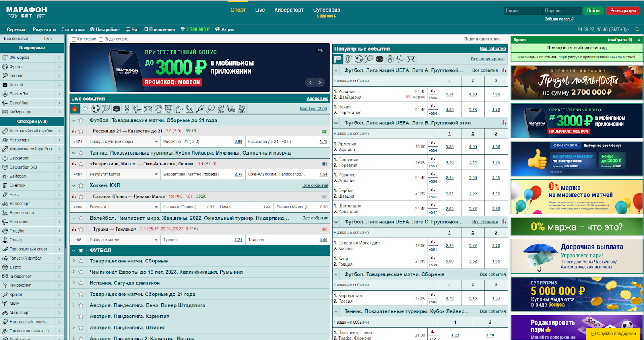644x340 pixels.
Task: Tick the Виды спорта checkbox
Action: (101, 39)
